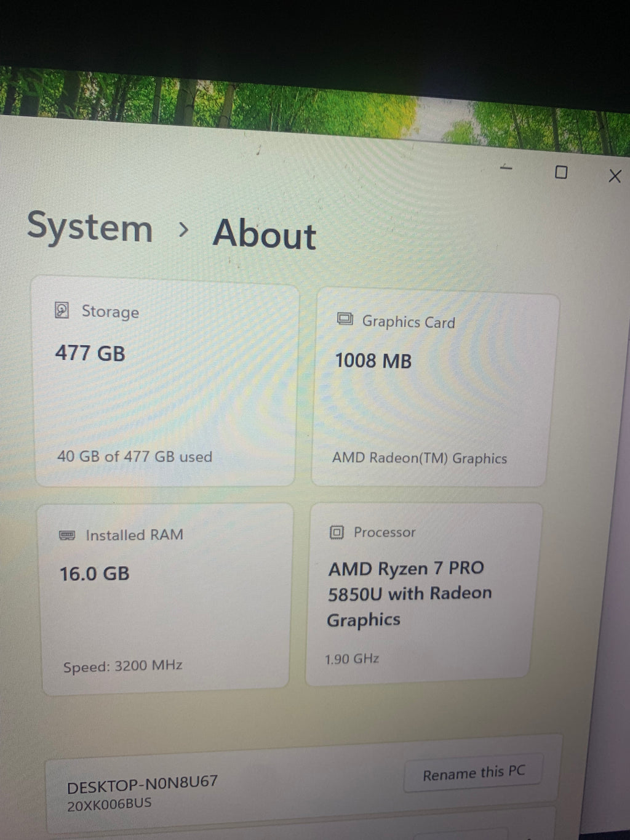This screenshot has height=840, width=630.
Task: Click the 20XK006BUS model number
Action: click(x=110, y=805)
